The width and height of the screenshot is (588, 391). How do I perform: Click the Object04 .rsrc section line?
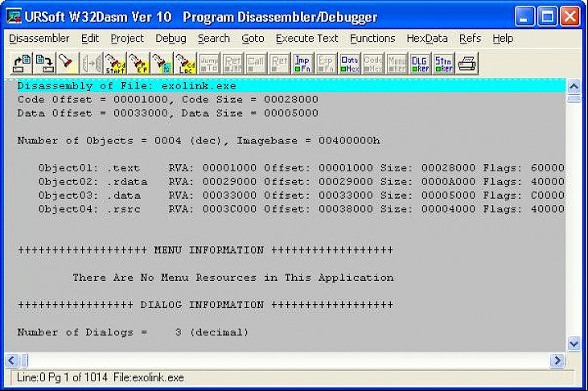click(301, 209)
